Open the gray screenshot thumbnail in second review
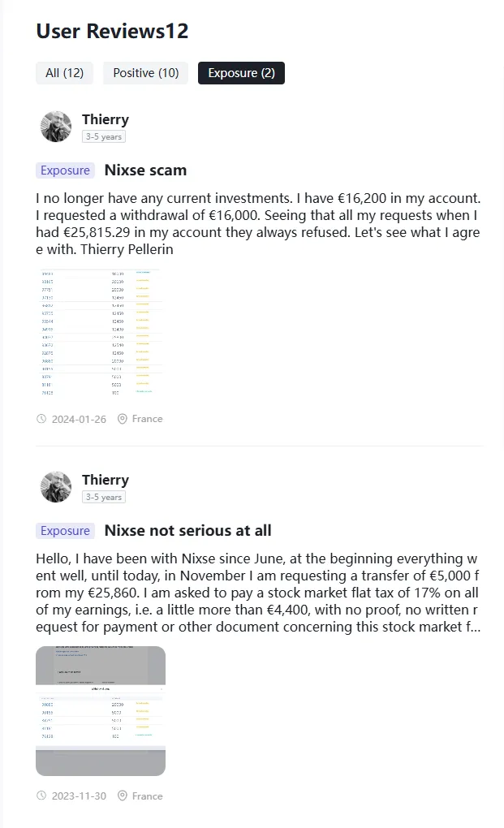This screenshot has height=828, width=504. [101, 711]
